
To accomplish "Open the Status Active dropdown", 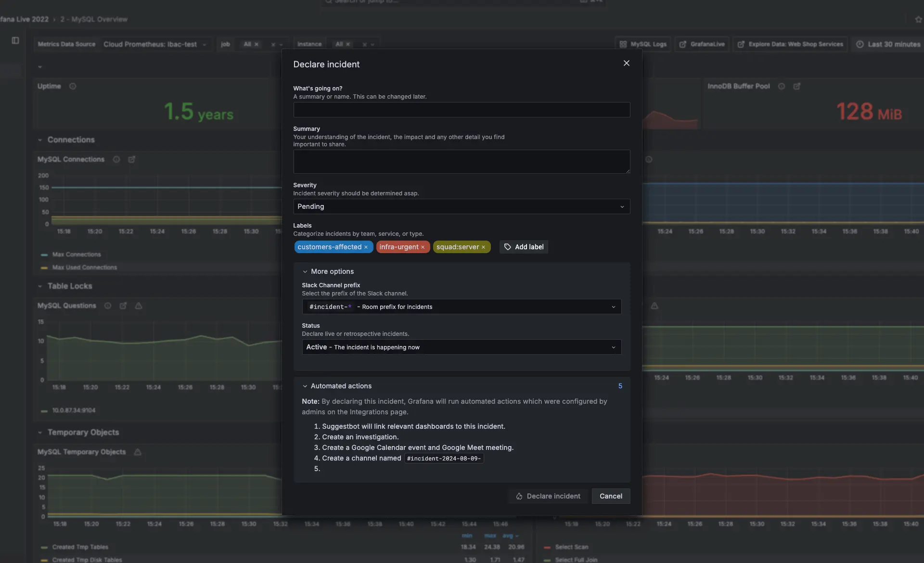I will 462,347.
